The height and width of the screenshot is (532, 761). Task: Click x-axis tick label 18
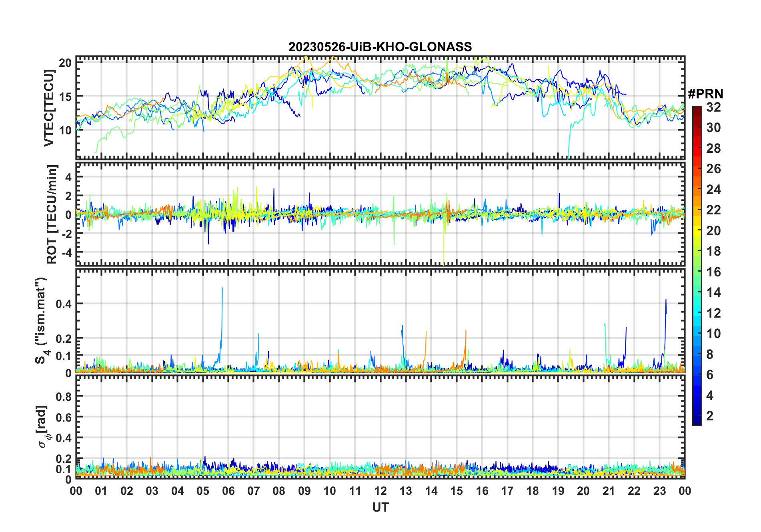[x=533, y=491]
